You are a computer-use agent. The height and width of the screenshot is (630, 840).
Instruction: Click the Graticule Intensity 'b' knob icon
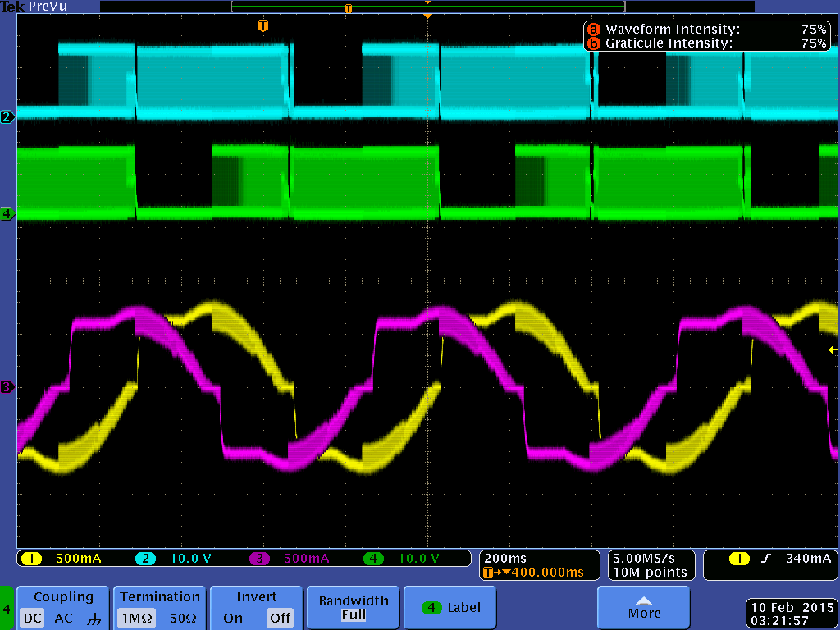click(592, 43)
